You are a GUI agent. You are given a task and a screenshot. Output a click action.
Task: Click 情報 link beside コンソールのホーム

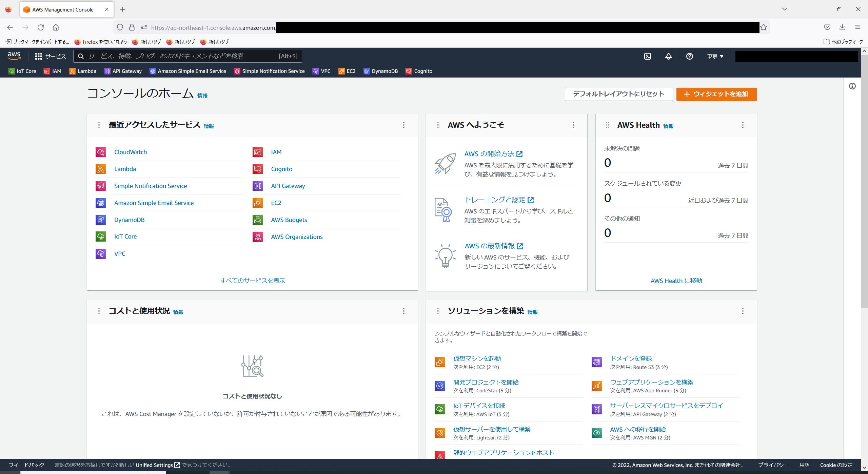point(202,96)
